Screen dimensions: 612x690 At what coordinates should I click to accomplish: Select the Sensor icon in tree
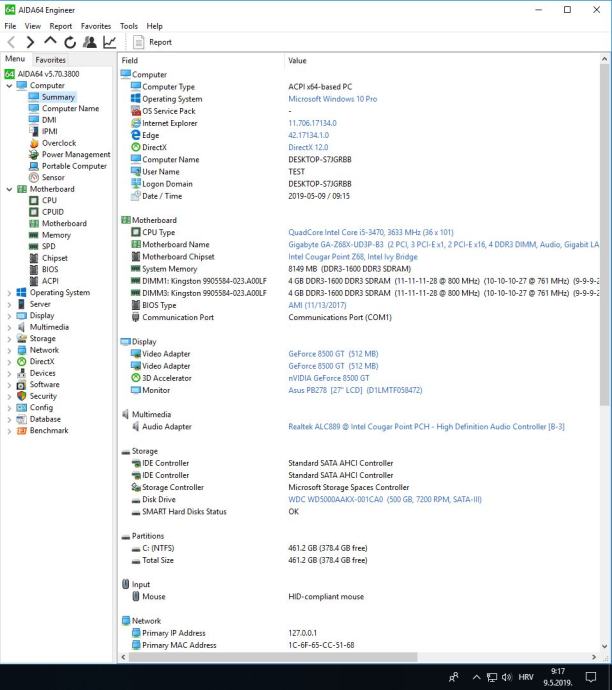34,177
